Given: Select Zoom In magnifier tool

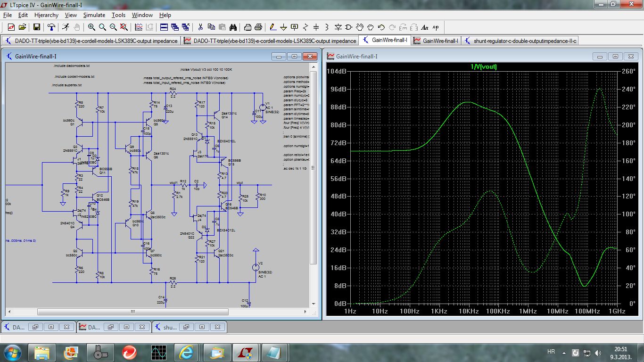Looking at the screenshot, I should [91, 27].
